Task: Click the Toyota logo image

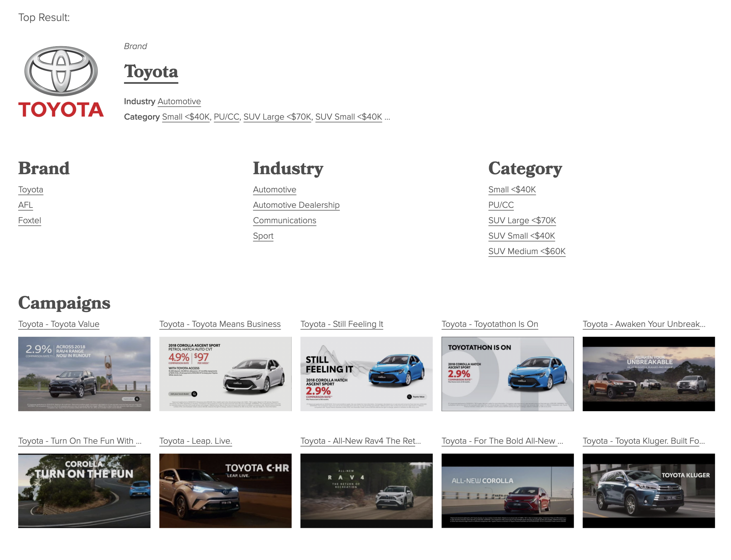Action: (x=61, y=81)
